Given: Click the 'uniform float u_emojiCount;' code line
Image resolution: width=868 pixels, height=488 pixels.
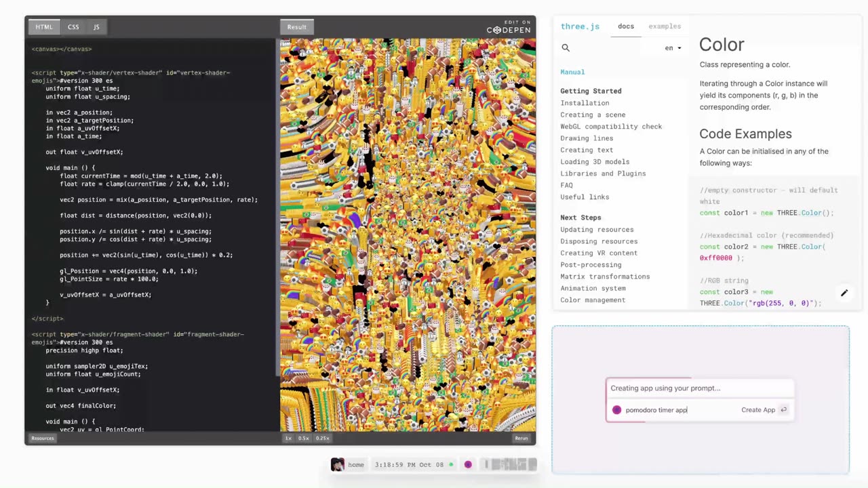Looking at the screenshot, I should (93, 374).
